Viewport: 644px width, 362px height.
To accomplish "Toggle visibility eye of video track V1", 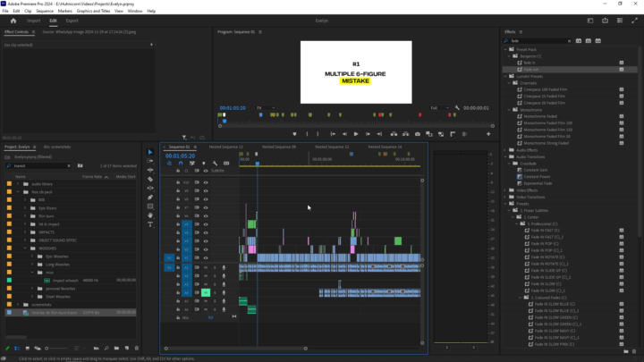I will click(206, 257).
